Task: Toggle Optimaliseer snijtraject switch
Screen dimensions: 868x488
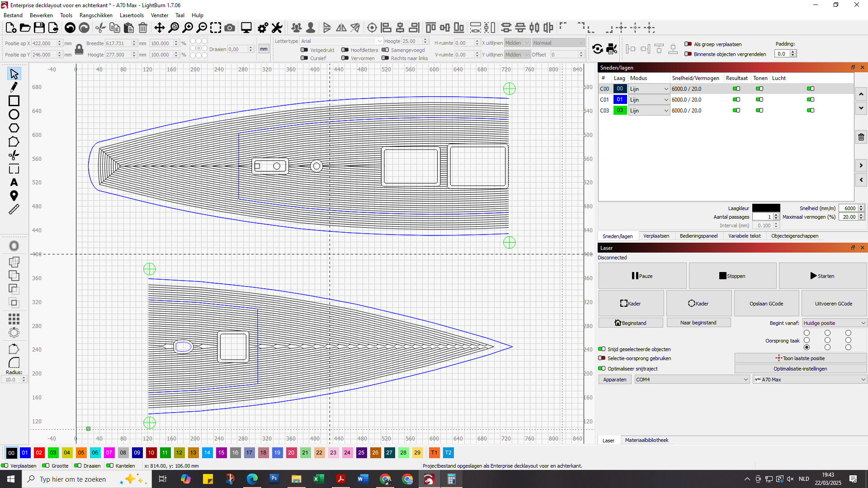Action: [602, 369]
